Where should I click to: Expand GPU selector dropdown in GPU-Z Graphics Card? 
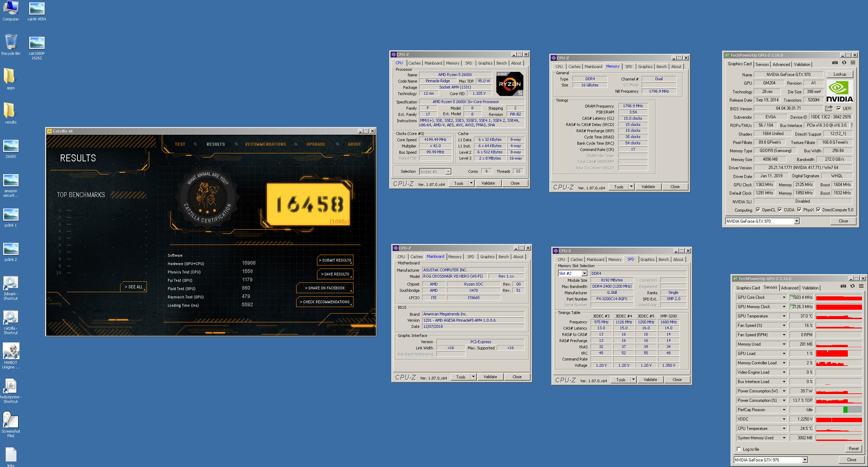[x=796, y=221]
